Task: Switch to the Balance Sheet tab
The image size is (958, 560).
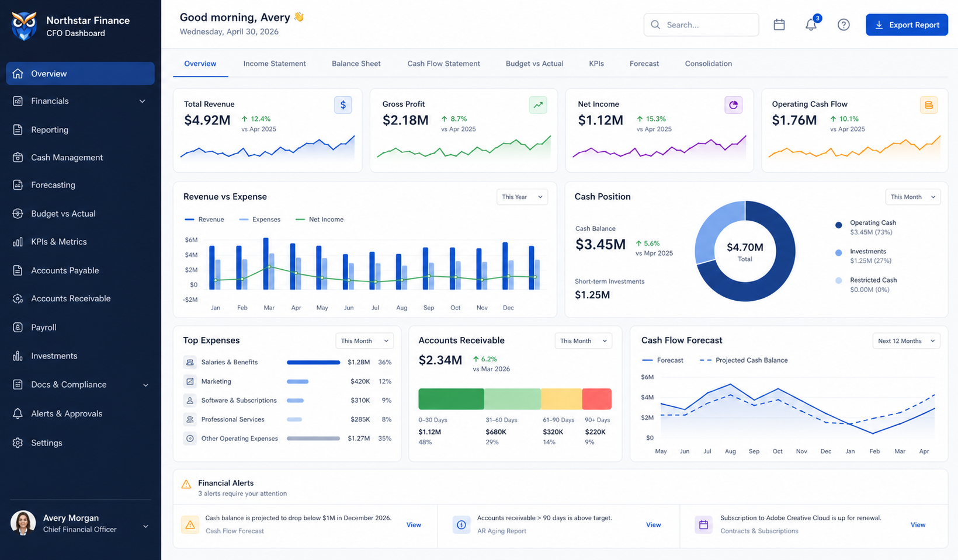Action: click(x=356, y=64)
